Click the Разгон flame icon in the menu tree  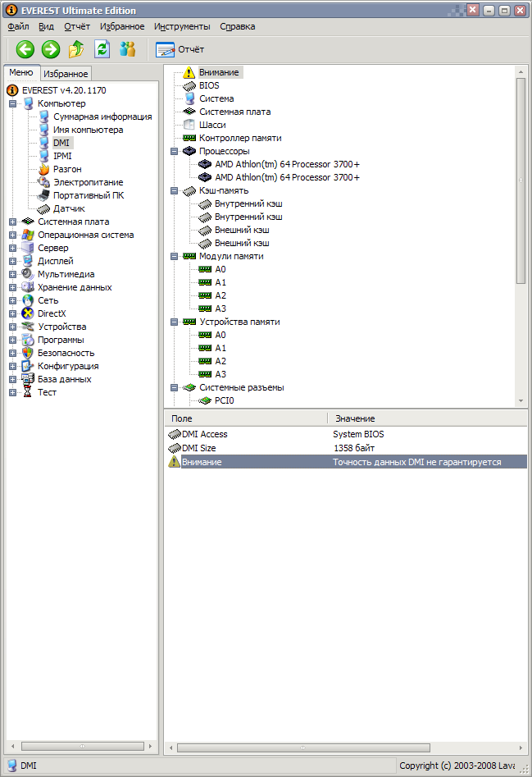(x=44, y=169)
